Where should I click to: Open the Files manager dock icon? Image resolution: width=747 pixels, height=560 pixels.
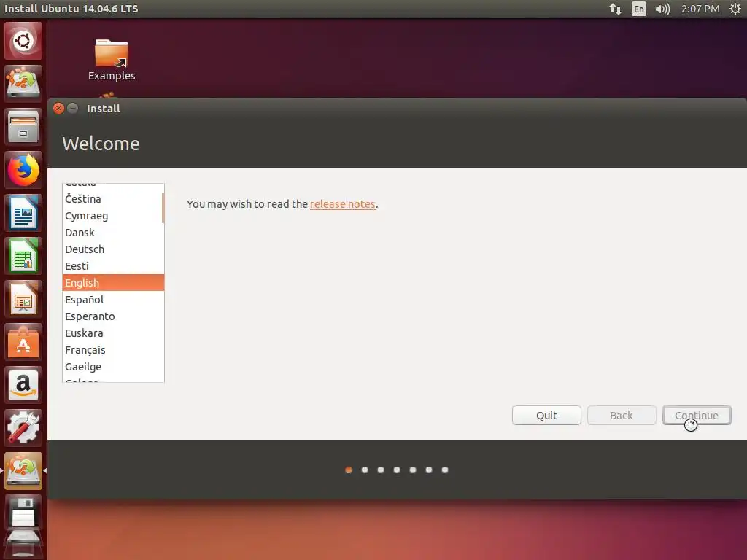pyautogui.click(x=23, y=127)
